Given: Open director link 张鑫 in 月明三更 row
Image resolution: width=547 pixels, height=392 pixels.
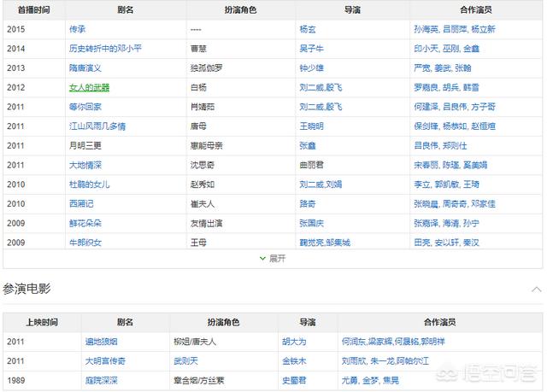Looking at the screenshot, I should 308,146.
